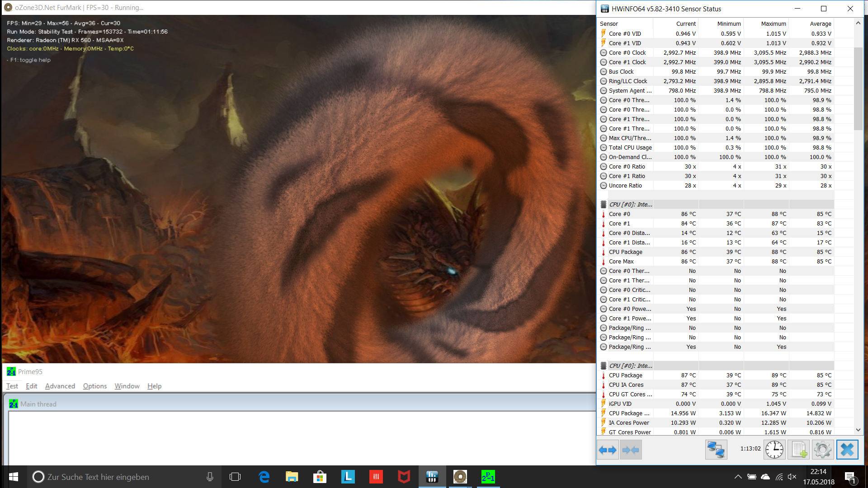The width and height of the screenshot is (868, 488).
Task: Select the CPU IA Cores temperature row
Action: [717, 385]
